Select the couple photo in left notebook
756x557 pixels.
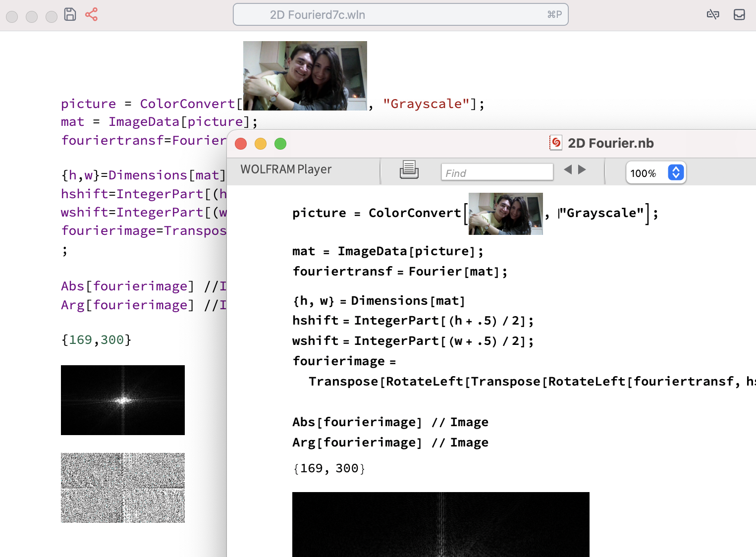point(305,75)
